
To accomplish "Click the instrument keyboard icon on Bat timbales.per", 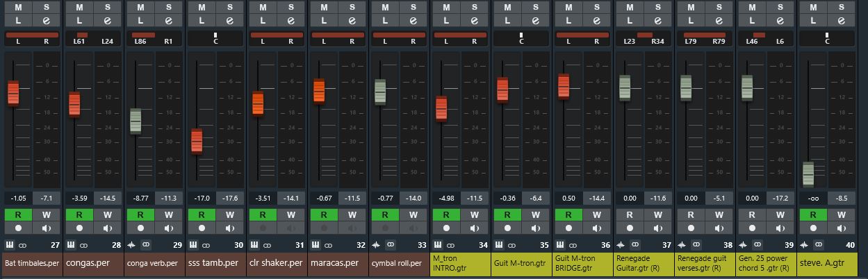I will [10, 244].
